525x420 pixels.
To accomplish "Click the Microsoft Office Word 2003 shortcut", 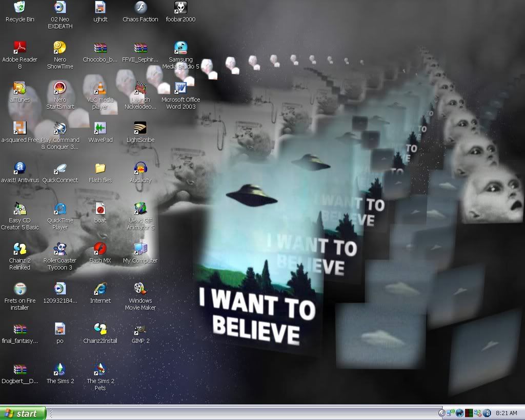I will 180,88.
